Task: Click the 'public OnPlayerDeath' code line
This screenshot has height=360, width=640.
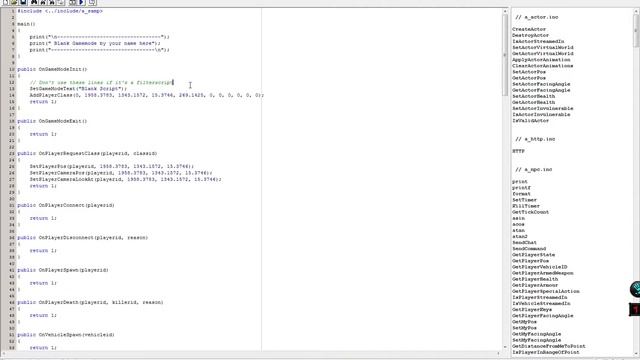Action: point(90,302)
